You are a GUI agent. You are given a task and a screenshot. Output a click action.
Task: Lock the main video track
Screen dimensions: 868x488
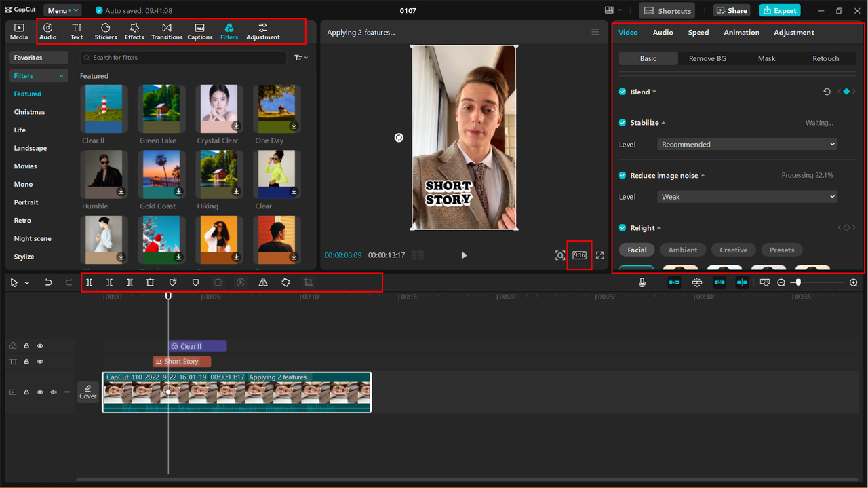tap(26, 392)
